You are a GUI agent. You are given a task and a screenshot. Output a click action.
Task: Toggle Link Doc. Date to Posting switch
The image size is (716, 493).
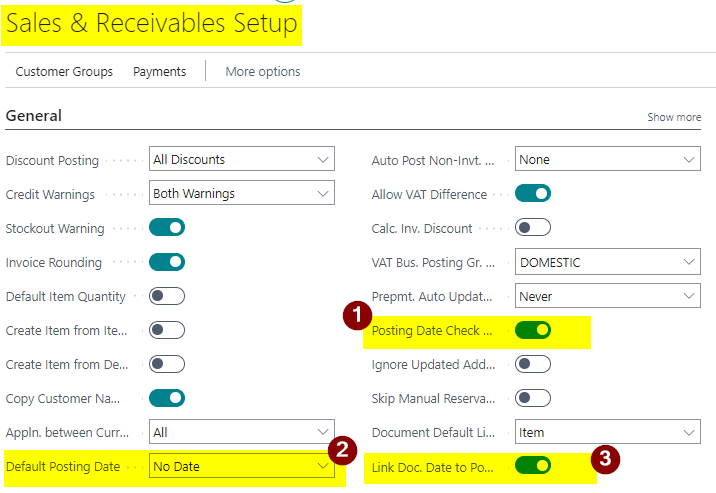532,466
